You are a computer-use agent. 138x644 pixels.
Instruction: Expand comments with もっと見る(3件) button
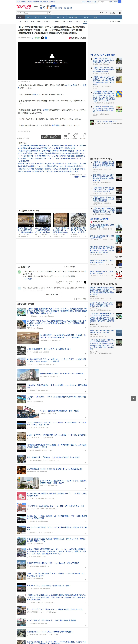tap(52, 295)
